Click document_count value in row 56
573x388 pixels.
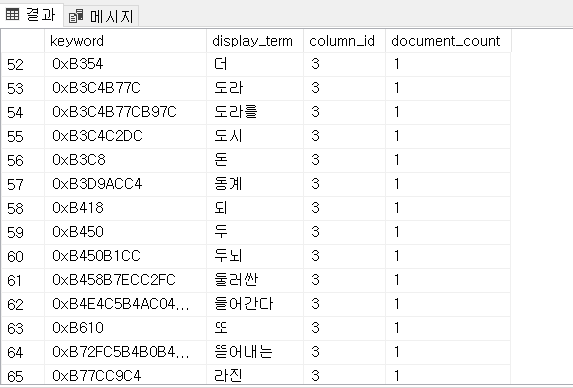coord(448,160)
